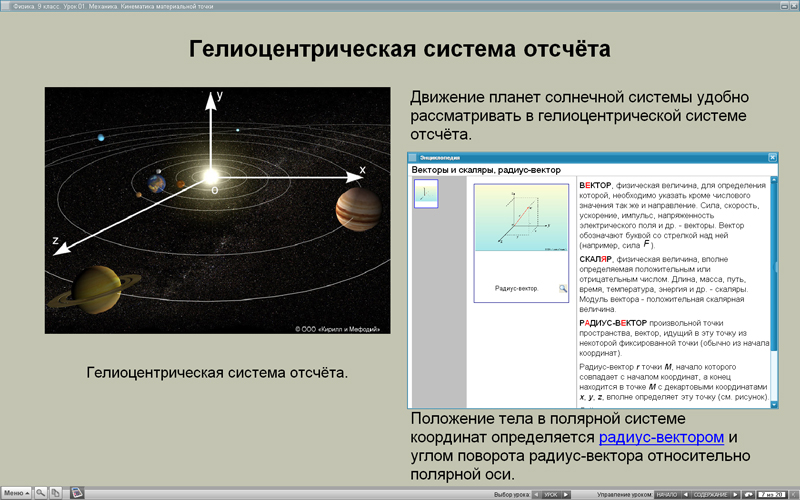Click the return back arrow icon
Screen dimensions: 800x500
pos(749,494)
